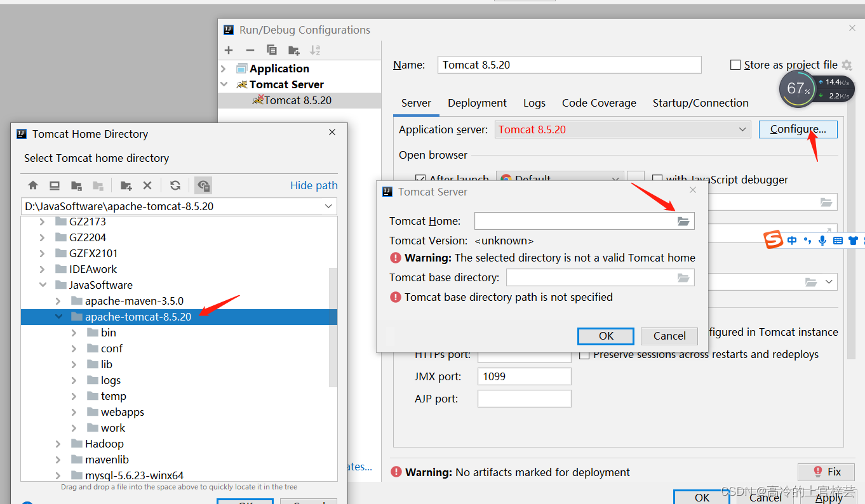Select the IDEAwork folder
The height and width of the screenshot is (504, 865).
[x=93, y=269]
